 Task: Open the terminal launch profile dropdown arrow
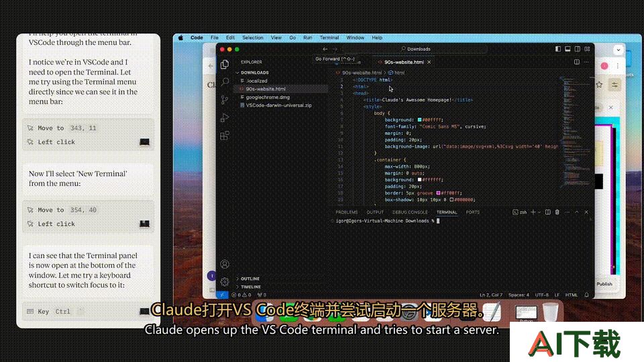click(539, 213)
